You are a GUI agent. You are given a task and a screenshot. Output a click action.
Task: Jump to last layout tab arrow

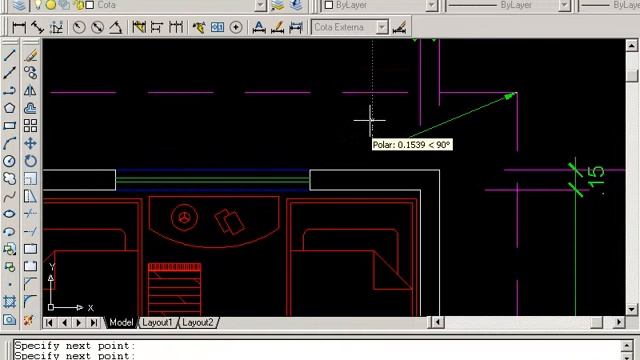click(94, 322)
